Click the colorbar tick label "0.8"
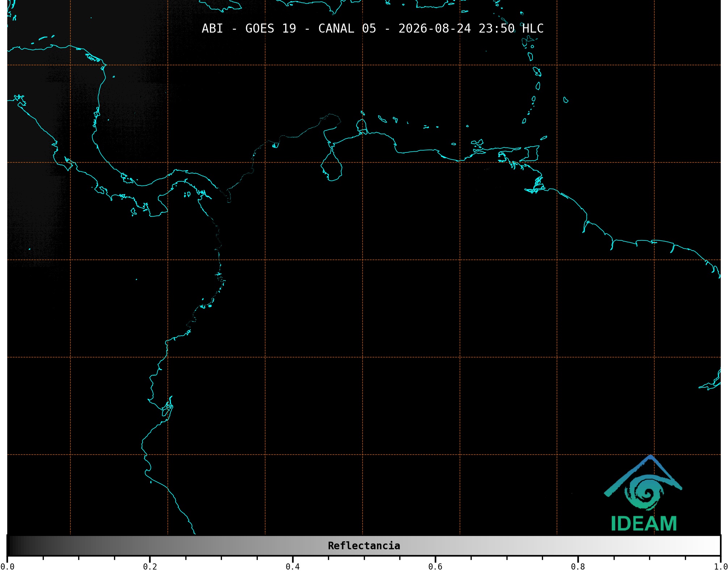The width and height of the screenshot is (728, 571). 578,567
